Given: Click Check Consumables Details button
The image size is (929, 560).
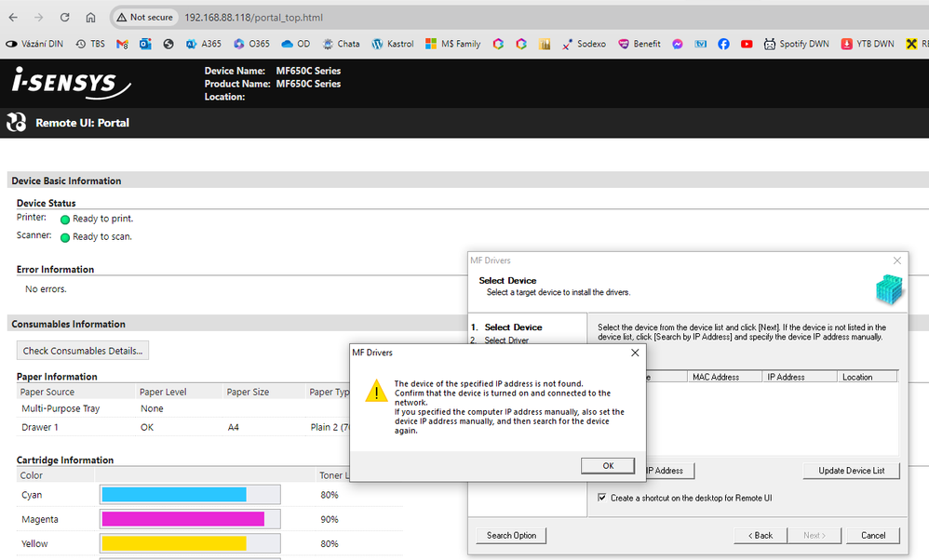Looking at the screenshot, I should (x=83, y=351).
